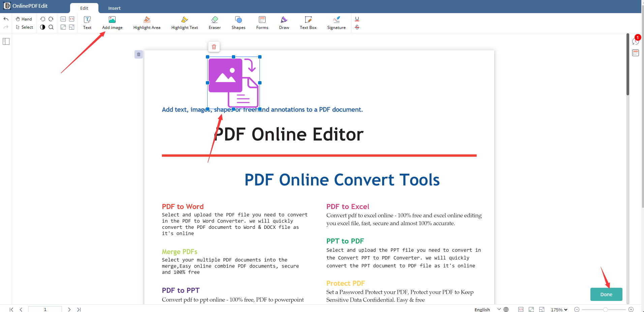
Task: Select the Highlight Text tool
Action: click(x=184, y=23)
